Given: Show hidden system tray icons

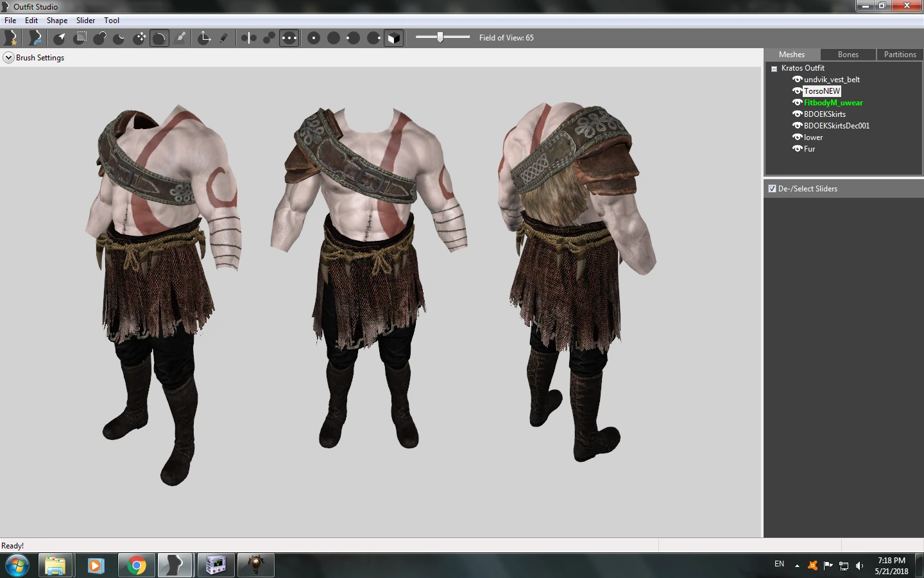Looking at the screenshot, I should coord(797,566).
